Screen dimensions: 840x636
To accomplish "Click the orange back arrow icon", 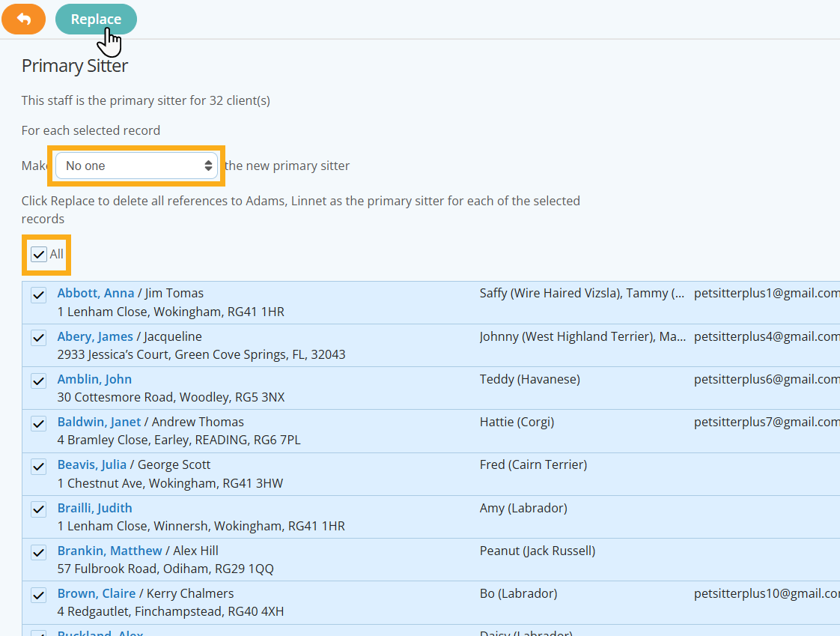I will pyautogui.click(x=23, y=19).
